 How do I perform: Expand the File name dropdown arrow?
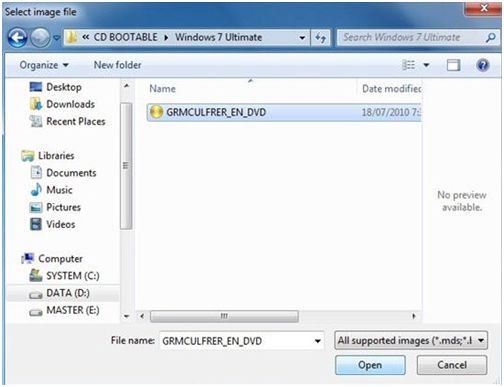click(x=318, y=341)
